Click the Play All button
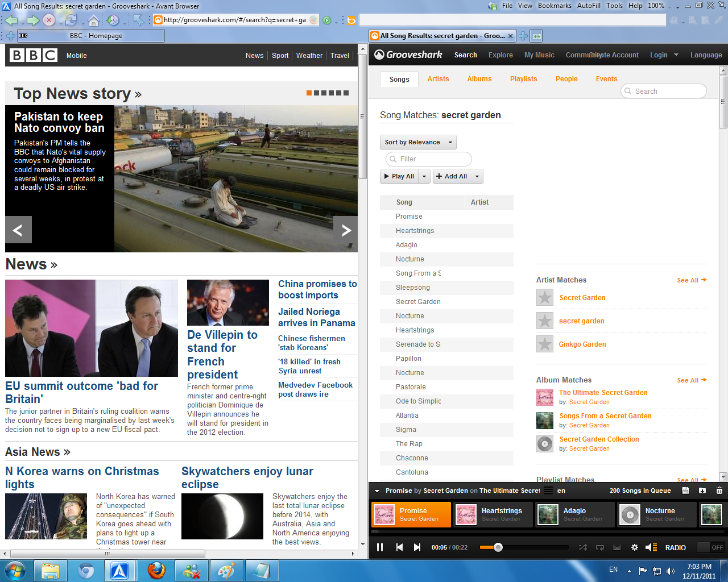 pyautogui.click(x=399, y=176)
